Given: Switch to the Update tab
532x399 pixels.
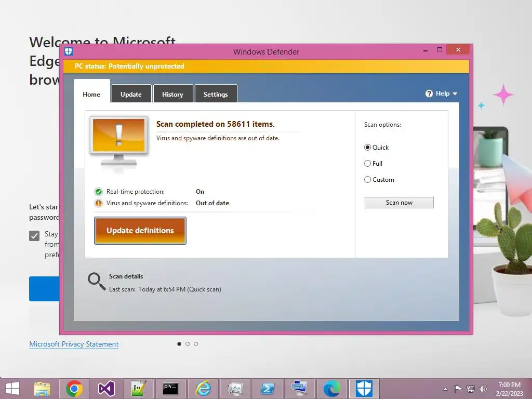Looking at the screenshot, I should click(x=131, y=95).
